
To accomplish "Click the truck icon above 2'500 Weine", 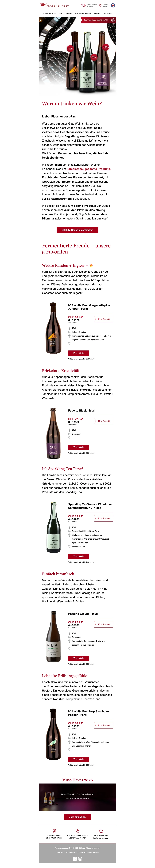I will click(x=101, y=831).
